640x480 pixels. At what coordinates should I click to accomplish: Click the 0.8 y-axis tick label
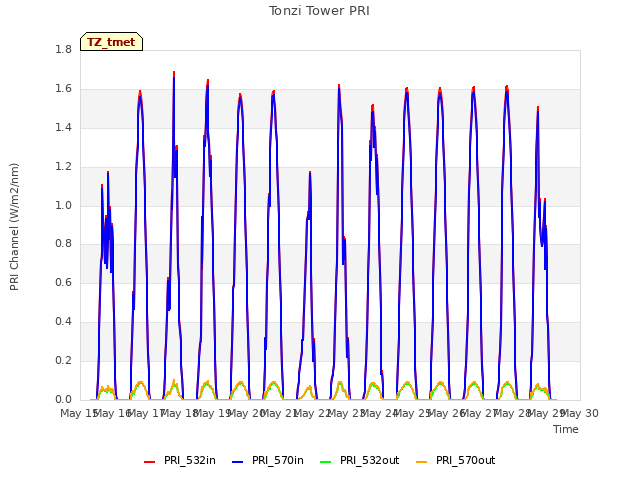[64, 244]
